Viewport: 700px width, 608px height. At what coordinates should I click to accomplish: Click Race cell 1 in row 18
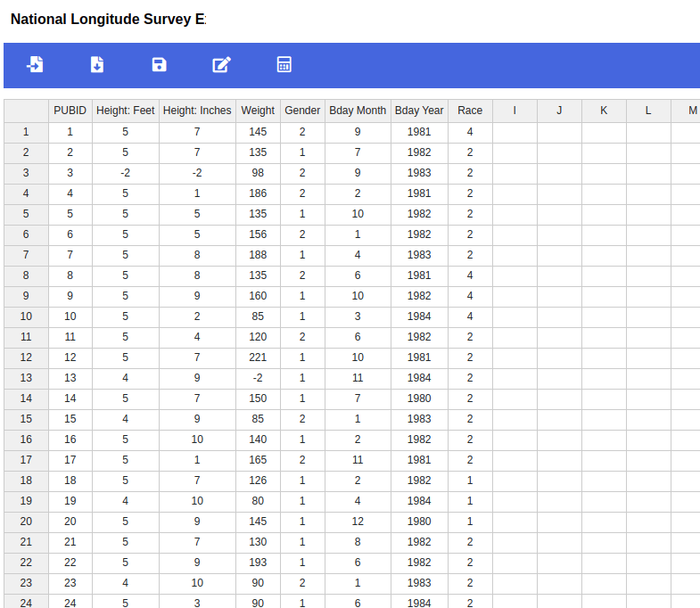[x=470, y=481]
